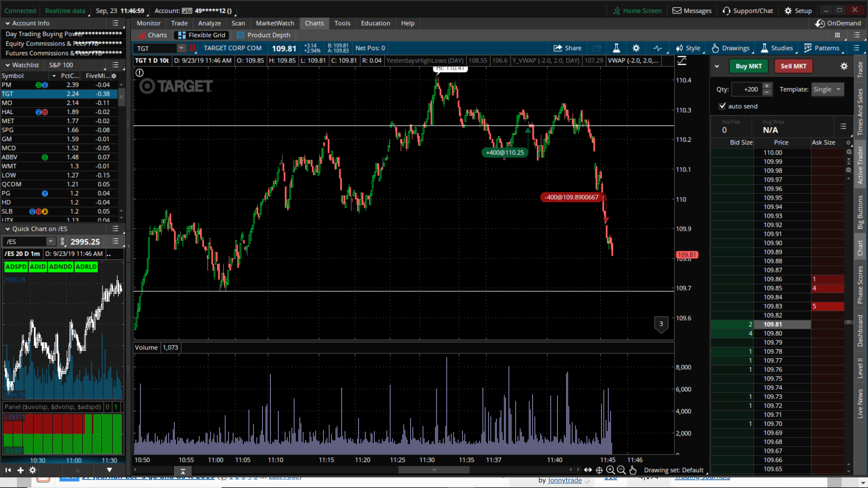Image resolution: width=868 pixels, height=488 pixels.
Task: Open Support/Chat
Action: [748, 11]
